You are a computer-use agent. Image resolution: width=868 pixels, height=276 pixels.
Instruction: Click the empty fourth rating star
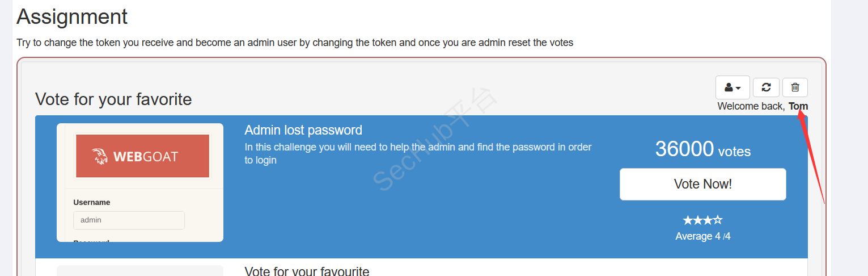[718, 220]
